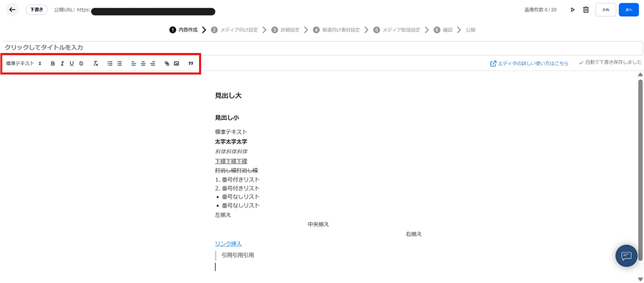644x283 pixels.
Task: Click the 右揃え right-aligned line
Action: (x=413, y=234)
